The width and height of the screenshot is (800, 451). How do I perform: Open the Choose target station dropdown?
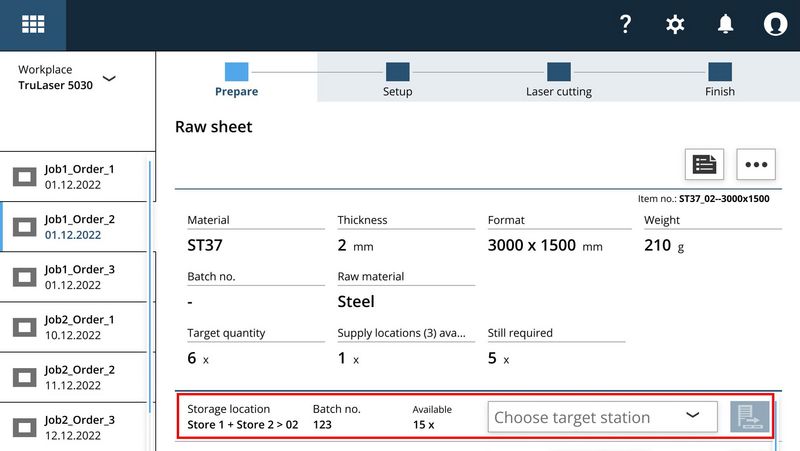tap(602, 417)
